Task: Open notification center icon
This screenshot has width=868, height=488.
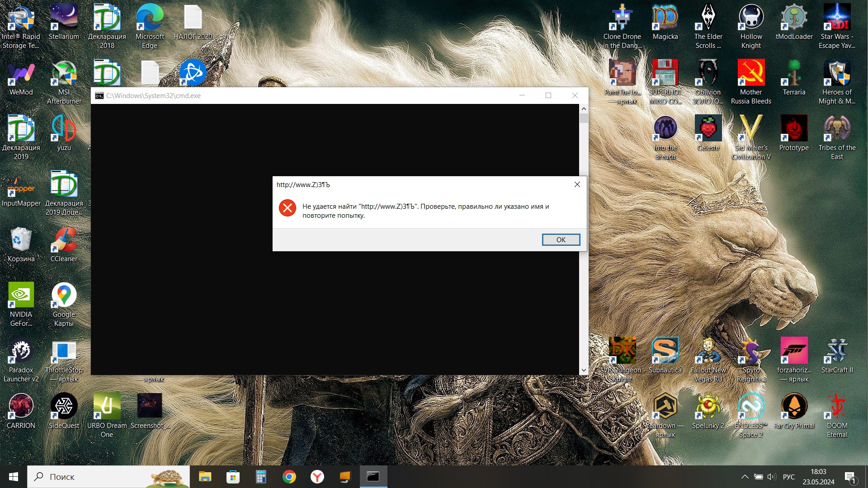Action: (850, 477)
